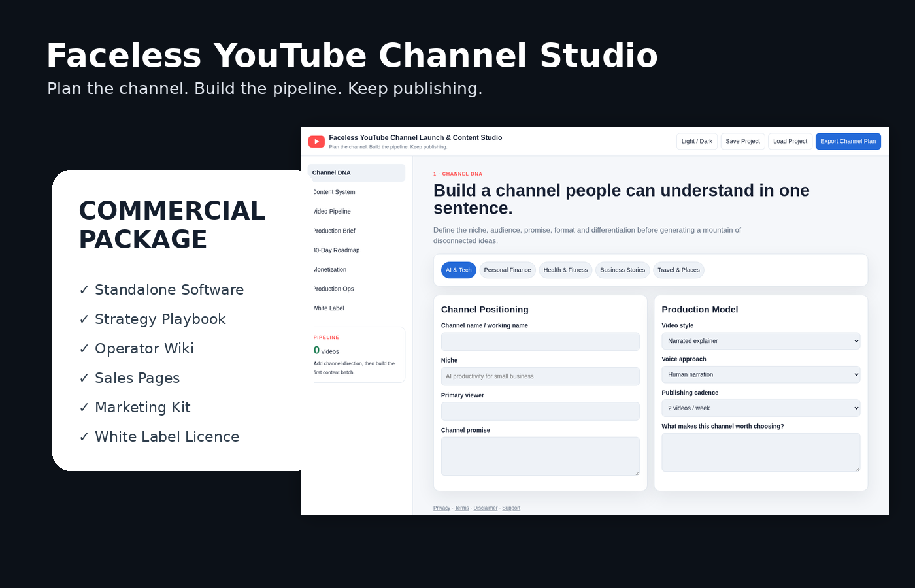The width and height of the screenshot is (915, 588).
Task: Open the Content System sidebar section
Action: click(x=356, y=192)
